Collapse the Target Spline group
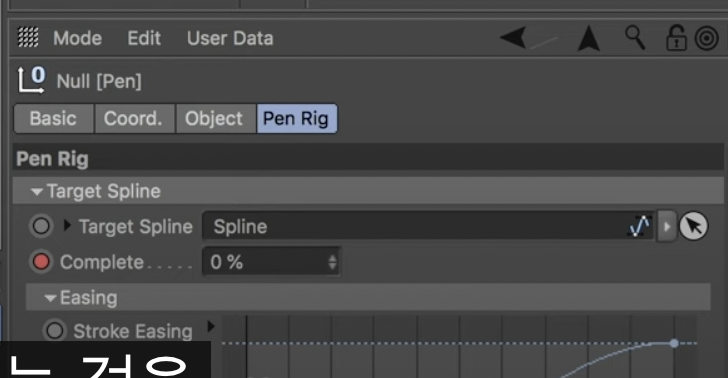The height and width of the screenshot is (378, 728). tap(37, 191)
